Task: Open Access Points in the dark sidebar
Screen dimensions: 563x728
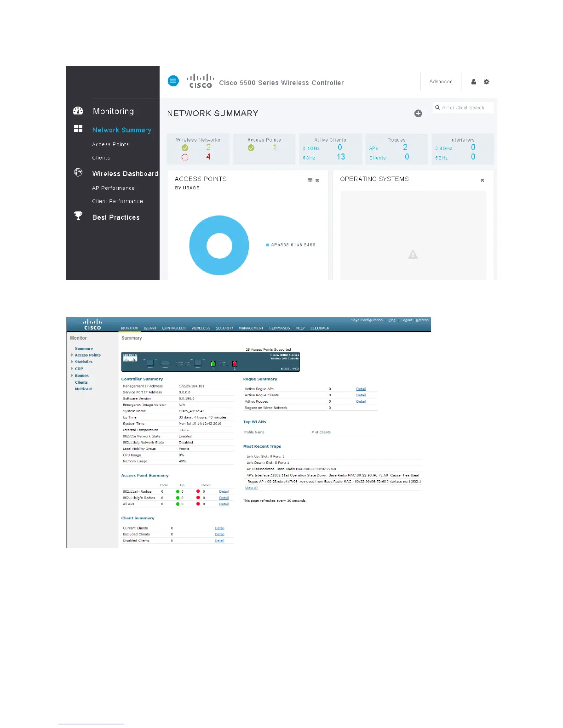Action: 110,144
